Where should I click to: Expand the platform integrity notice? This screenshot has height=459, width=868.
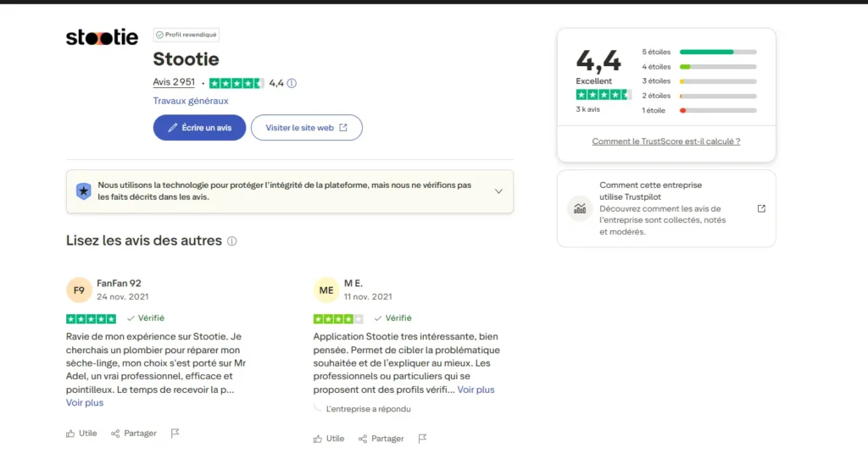click(498, 191)
